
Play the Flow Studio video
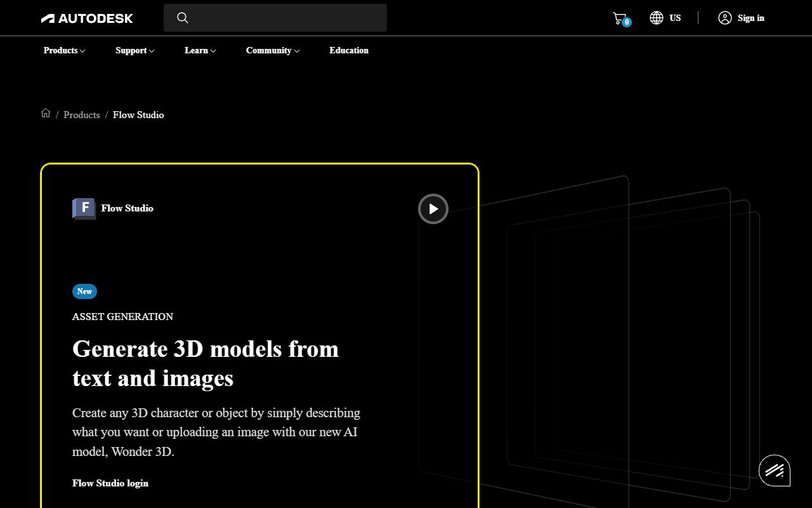point(433,208)
